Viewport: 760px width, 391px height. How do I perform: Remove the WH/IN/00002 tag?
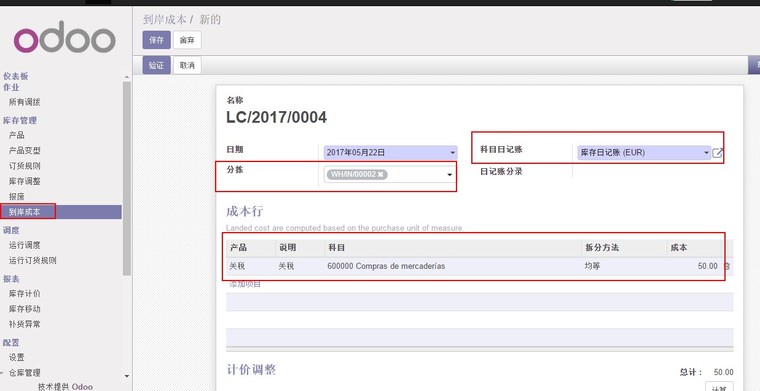tap(380, 174)
